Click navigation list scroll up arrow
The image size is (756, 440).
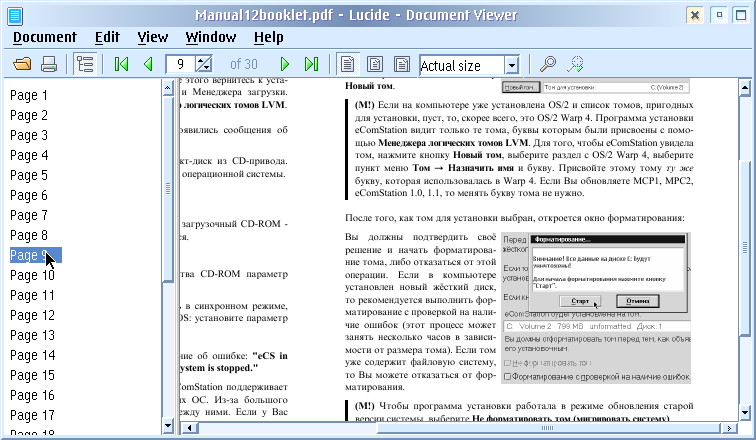pyautogui.click(x=168, y=88)
